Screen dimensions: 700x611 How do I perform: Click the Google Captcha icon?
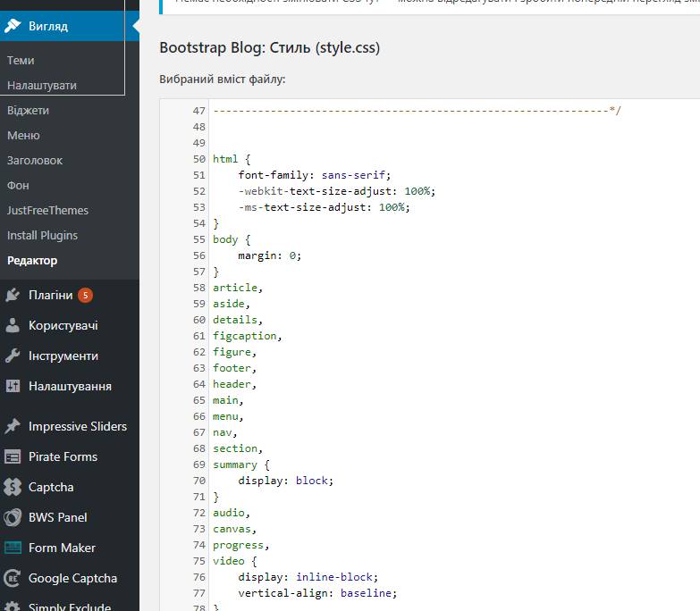(13, 578)
